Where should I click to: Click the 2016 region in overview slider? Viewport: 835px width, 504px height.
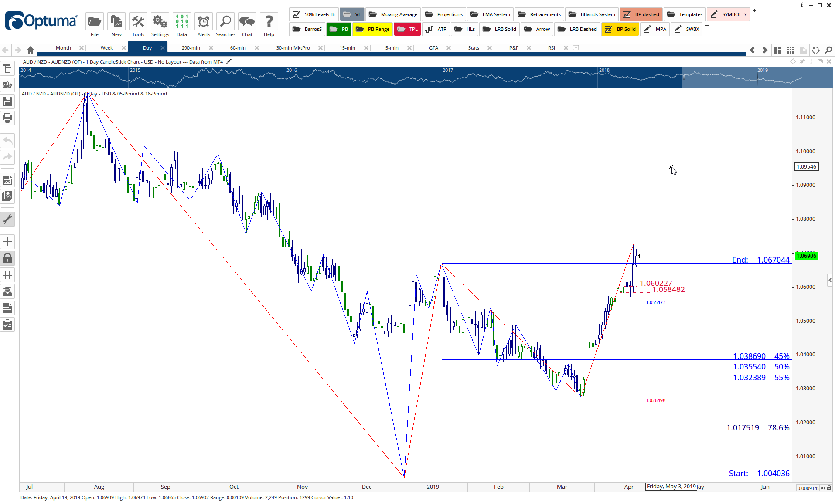pos(363,78)
